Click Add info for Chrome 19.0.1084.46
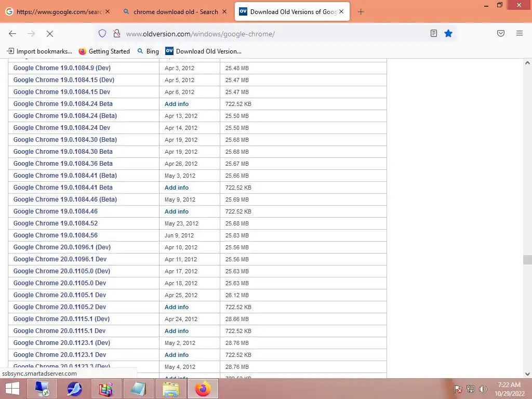Screen dimensions: 532x399 click(177, 211)
